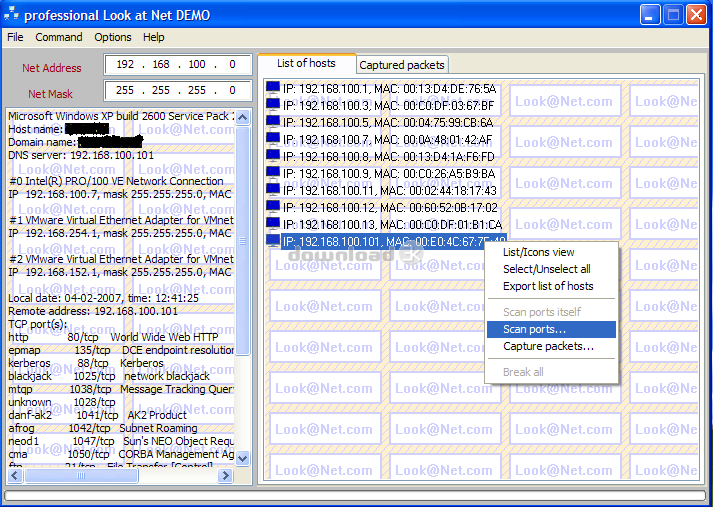Open the Help menu
The width and height of the screenshot is (713, 507).
pos(154,37)
